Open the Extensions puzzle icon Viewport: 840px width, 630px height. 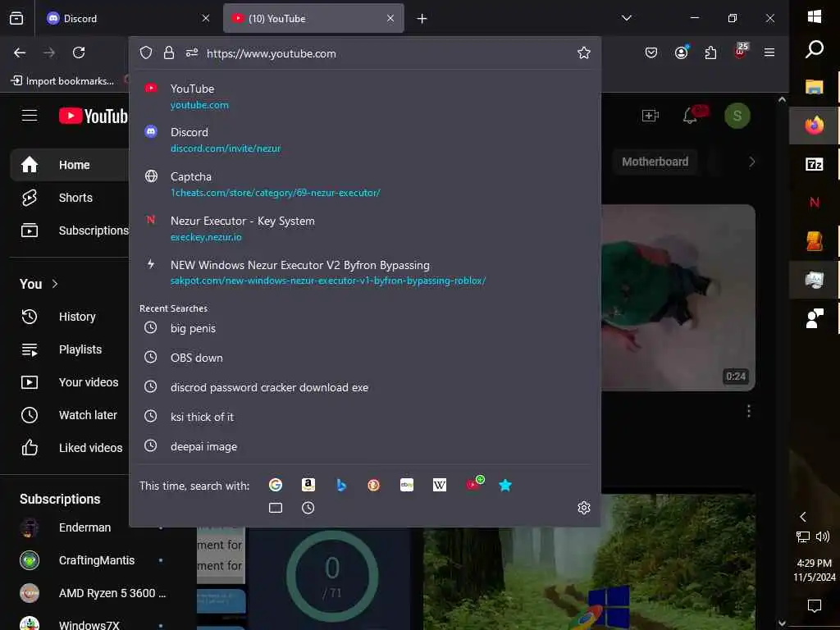[710, 52]
